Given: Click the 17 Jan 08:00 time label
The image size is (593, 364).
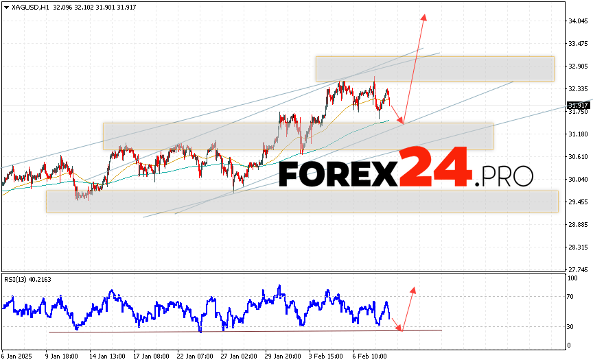Looking at the screenshot, I should (151, 356).
